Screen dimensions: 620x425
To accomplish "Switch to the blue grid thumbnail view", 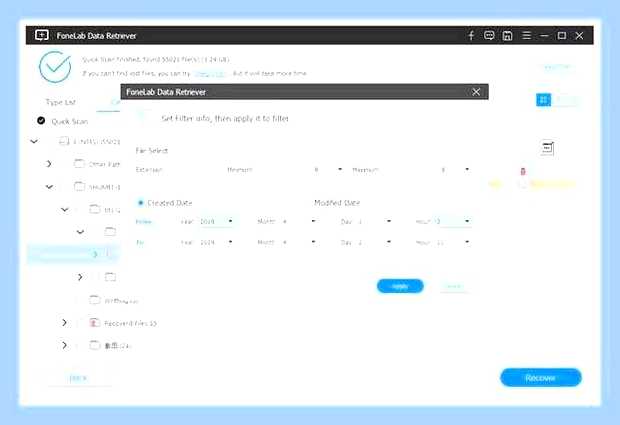I will (543, 100).
